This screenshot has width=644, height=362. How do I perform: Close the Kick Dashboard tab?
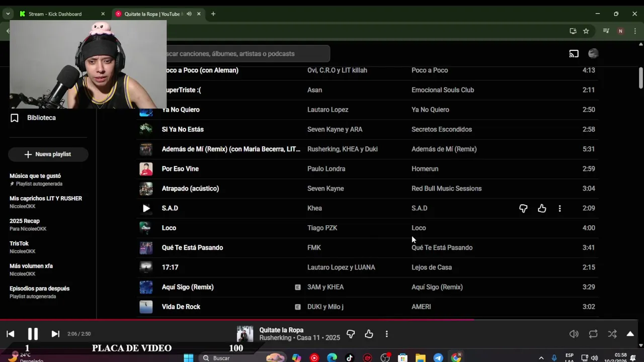[103, 14]
